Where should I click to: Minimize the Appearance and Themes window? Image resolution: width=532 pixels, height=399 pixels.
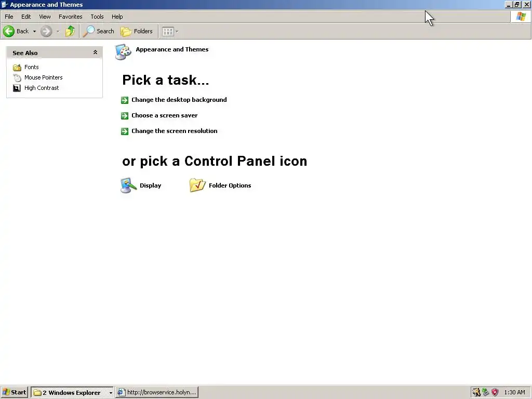coord(508,5)
